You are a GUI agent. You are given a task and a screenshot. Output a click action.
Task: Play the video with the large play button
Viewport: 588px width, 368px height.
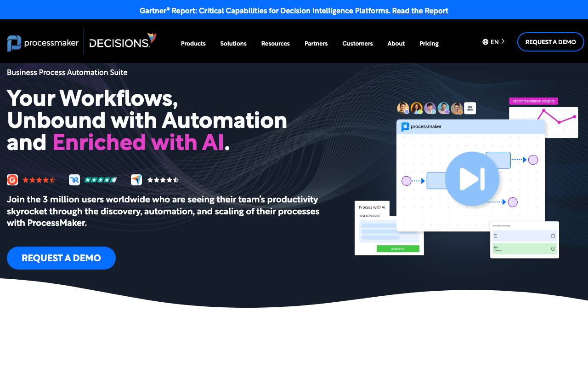[472, 179]
